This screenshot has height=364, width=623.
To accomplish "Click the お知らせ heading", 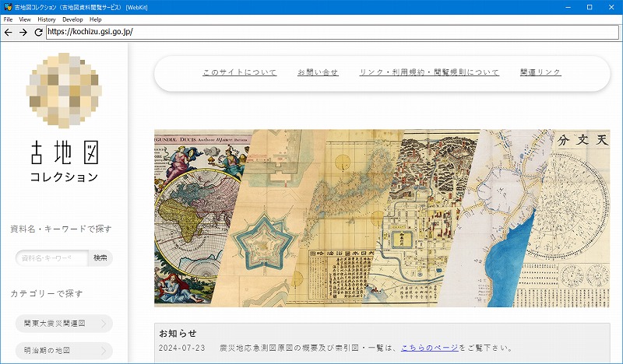I will (178, 333).
